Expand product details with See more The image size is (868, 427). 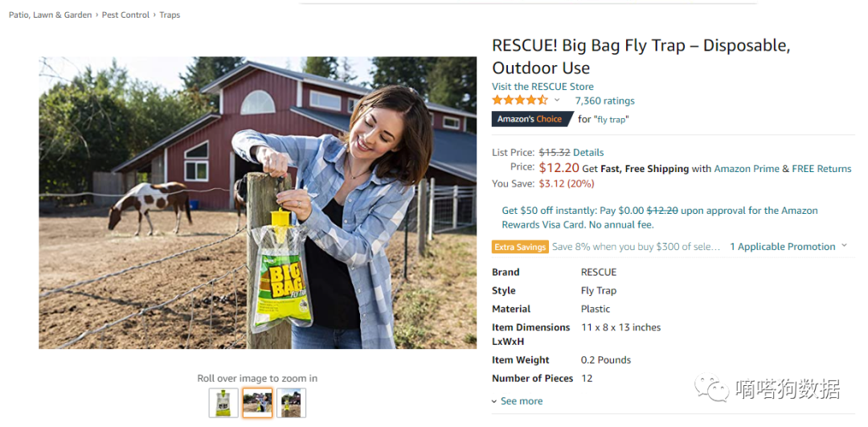[517, 401]
